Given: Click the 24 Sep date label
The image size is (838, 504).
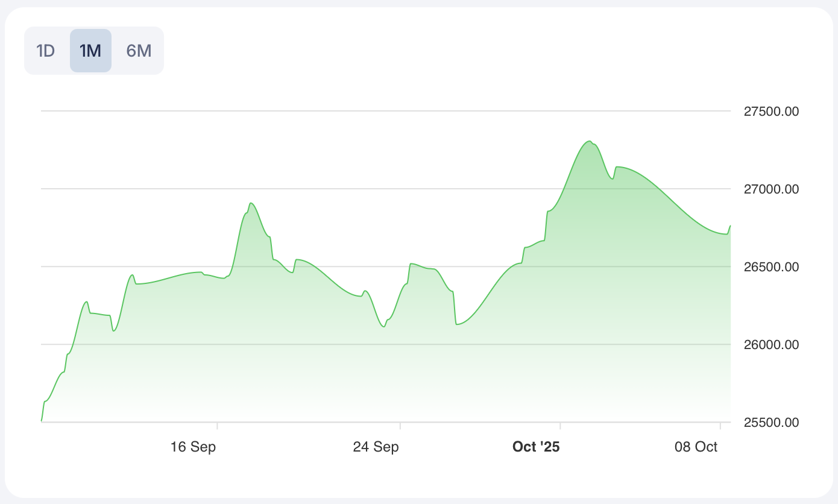Looking at the screenshot, I should pyautogui.click(x=376, y=447).
